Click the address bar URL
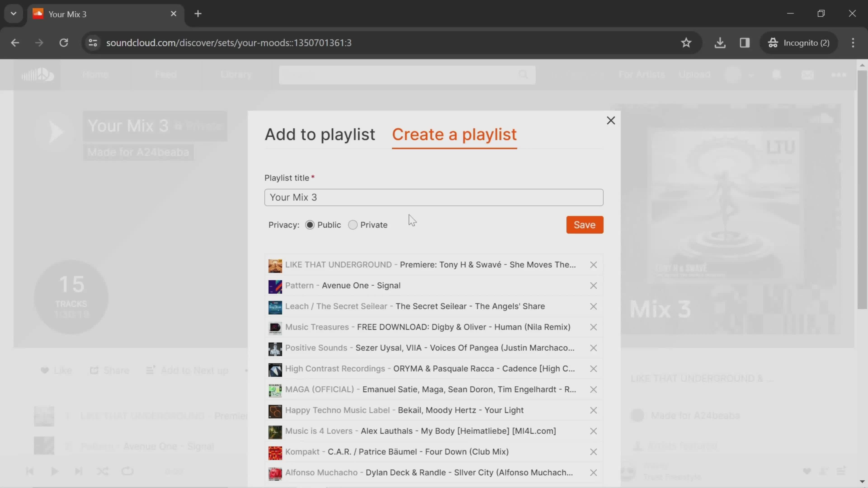Viewport: 868px width, 488px height. coord(229,43)
